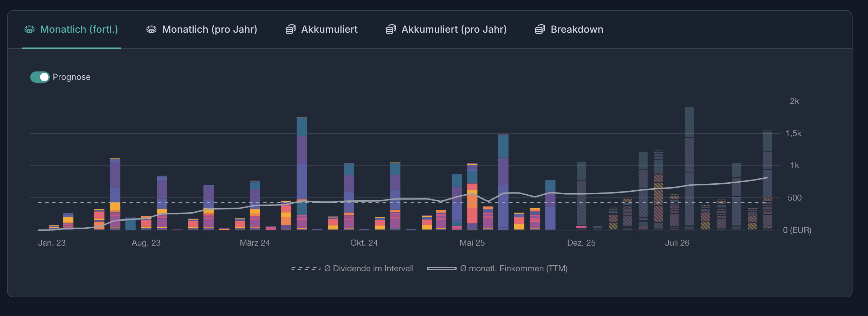
Task: Click the tallest bar after März 24
Action: tap(302, 172)
